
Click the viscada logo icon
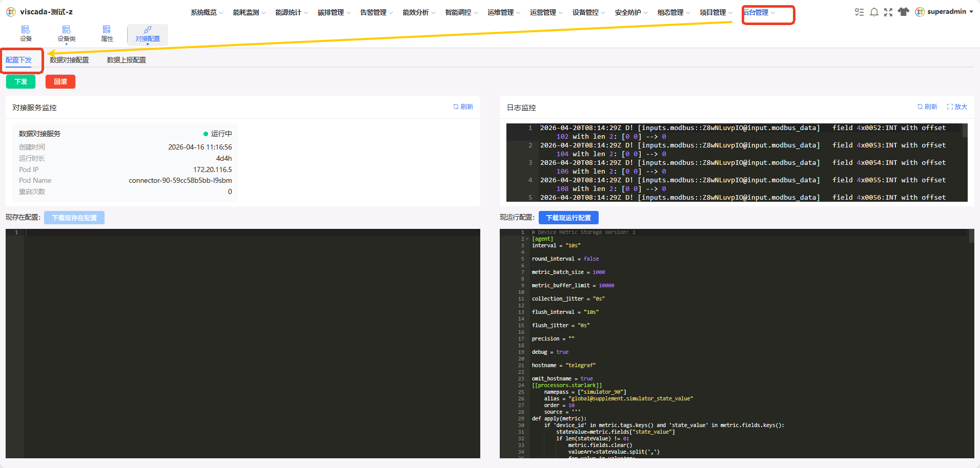coord(11,12)
